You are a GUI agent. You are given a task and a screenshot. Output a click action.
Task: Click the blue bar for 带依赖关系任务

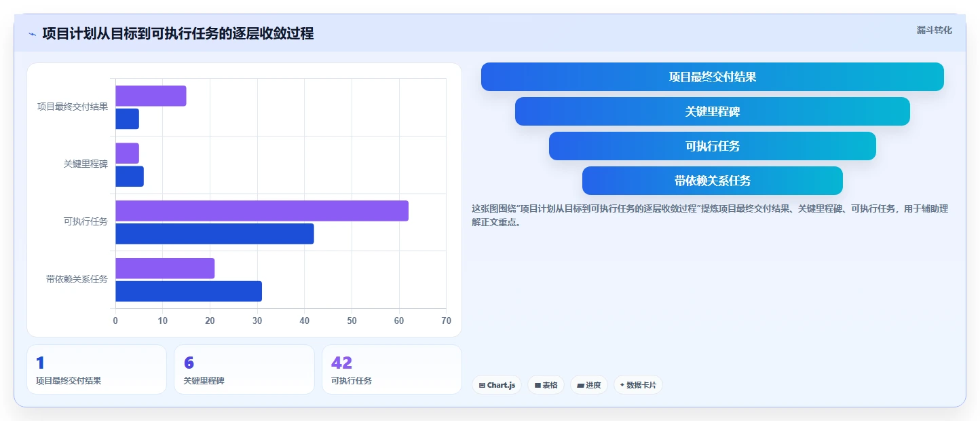189,291
